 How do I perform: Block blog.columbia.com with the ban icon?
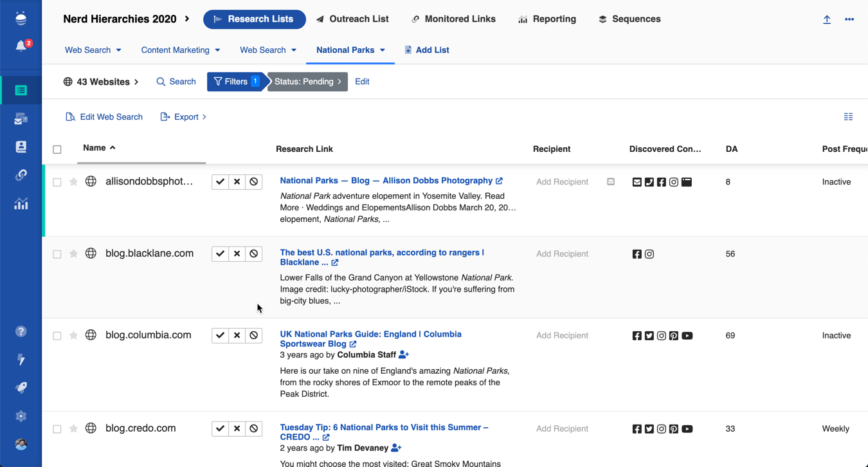[x=254, y=336]
